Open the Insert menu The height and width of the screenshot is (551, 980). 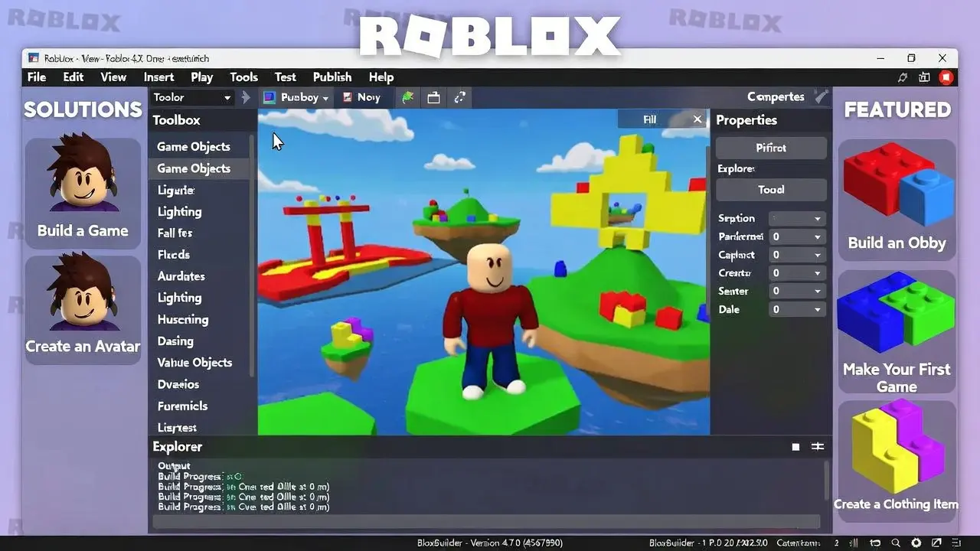158,77
